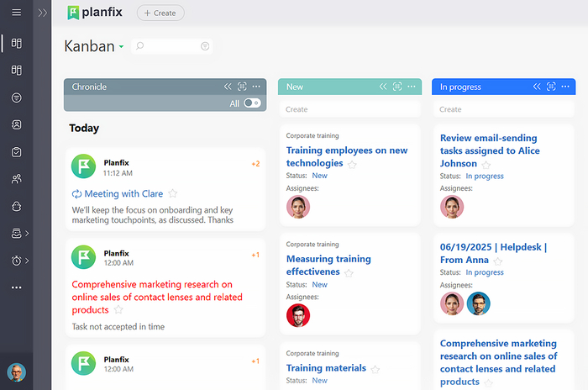Open In progress column options menu
588x390 pixels.
coord(566,87)
